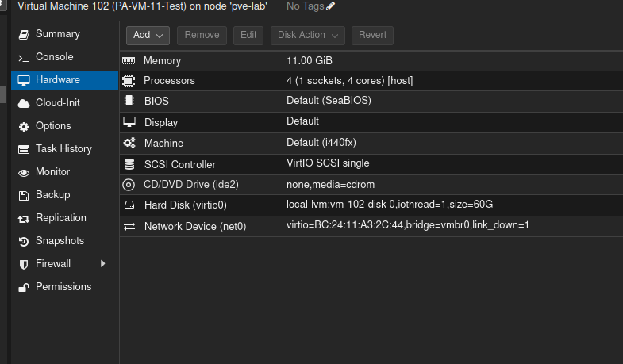Image resolution: width=623 pixels, height=364 pixels.
Task: Open the Task History tab
Action: [x=65, y=150]
